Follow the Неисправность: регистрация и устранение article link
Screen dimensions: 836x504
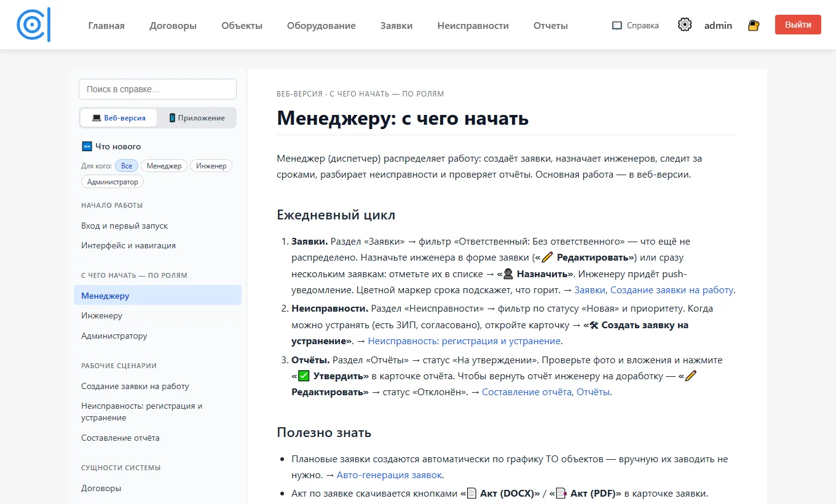click(464, 341)
